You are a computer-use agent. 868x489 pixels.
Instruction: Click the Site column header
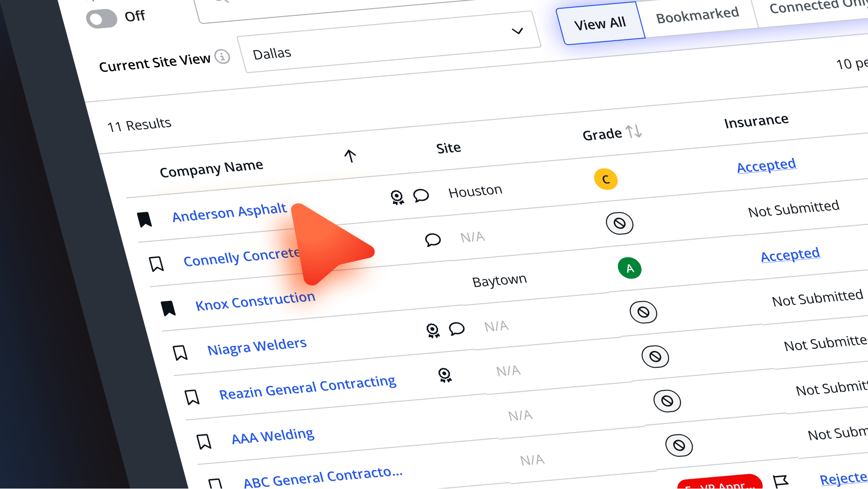point(448,148)
